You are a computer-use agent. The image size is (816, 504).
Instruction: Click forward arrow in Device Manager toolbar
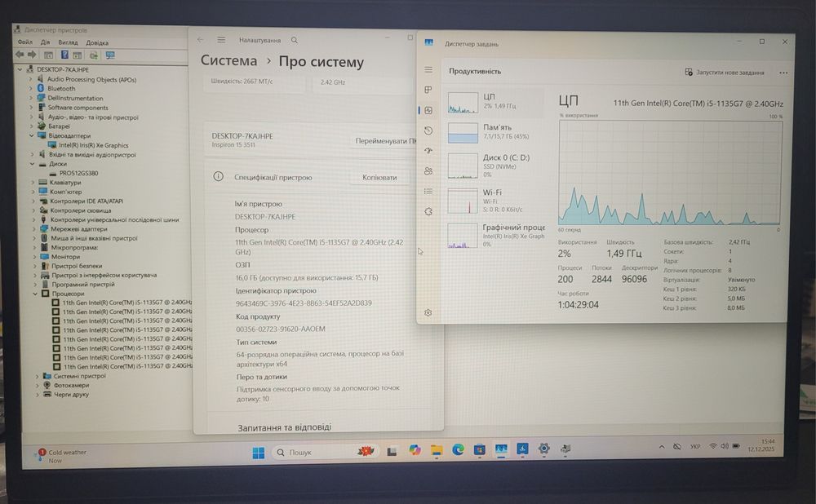[x=32, y=54]
